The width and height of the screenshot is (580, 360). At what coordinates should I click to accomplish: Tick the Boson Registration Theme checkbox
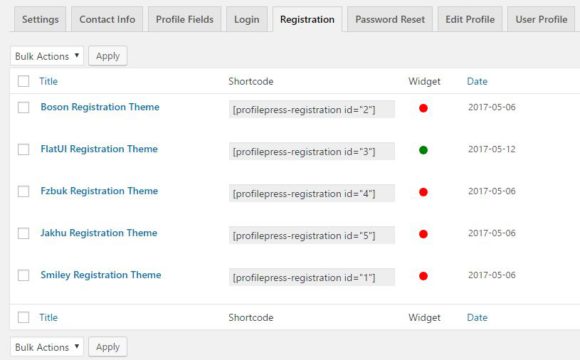pyautogui.click(x=23, y=107)
